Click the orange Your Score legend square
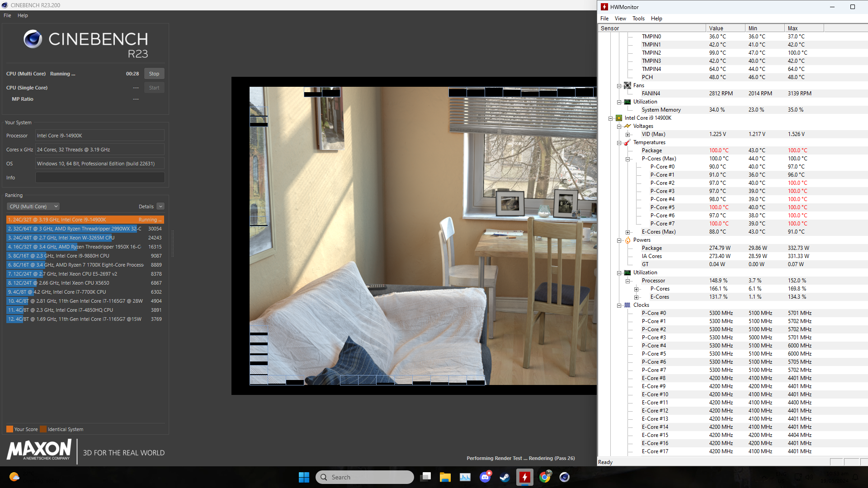Viewport: 868px width, 488px height. pyautogui.click(x=9, y=429)
